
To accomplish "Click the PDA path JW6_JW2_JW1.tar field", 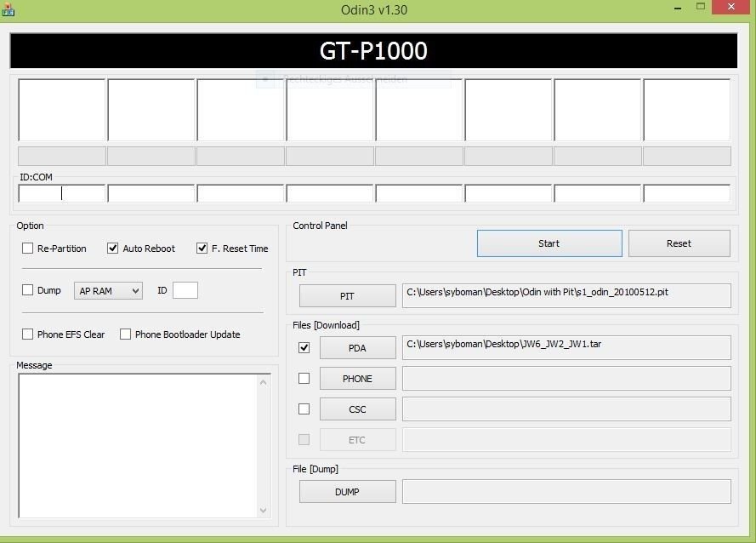I will click(566, 347).
